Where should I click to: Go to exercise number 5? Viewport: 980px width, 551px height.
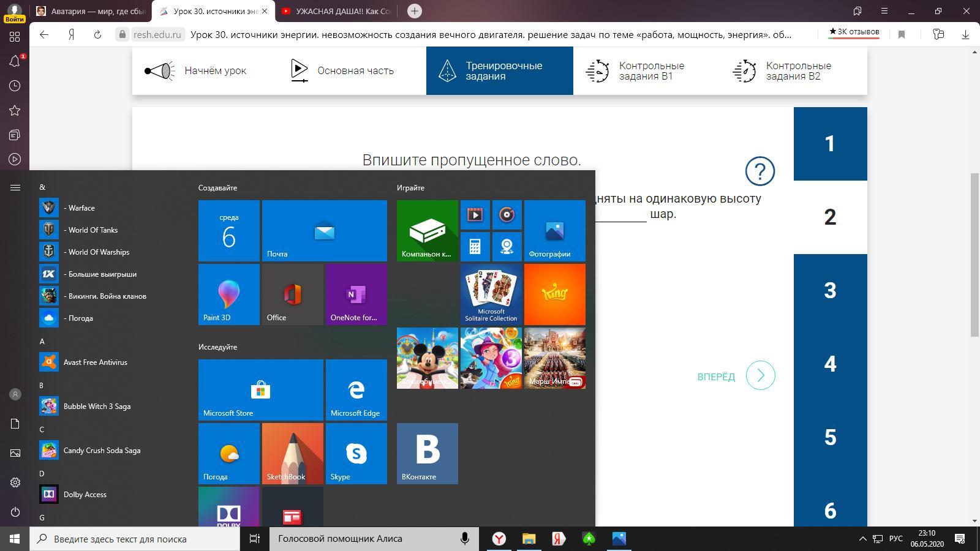[x=831, y=438]
